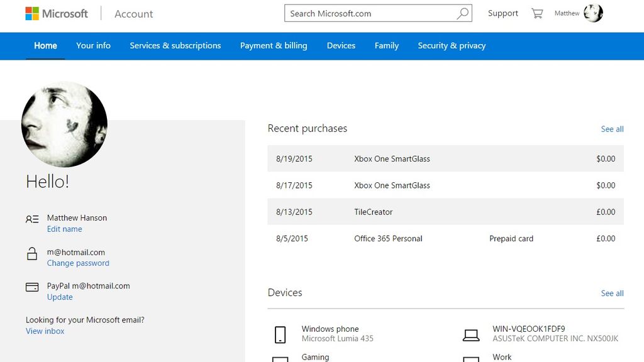Click the person icon beside Matthew Hanson
Viewport: 644px width, 362px height.
click(x=32, y=219)
